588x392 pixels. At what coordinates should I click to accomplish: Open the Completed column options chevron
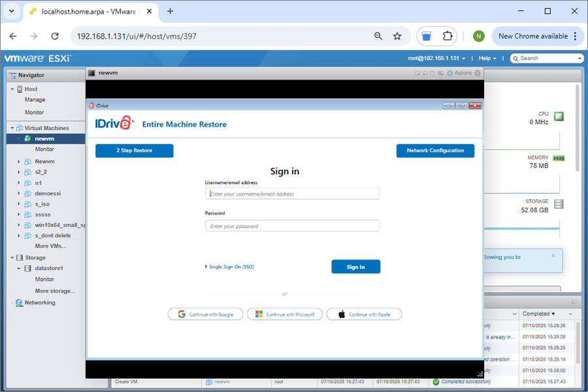(570, 314)
